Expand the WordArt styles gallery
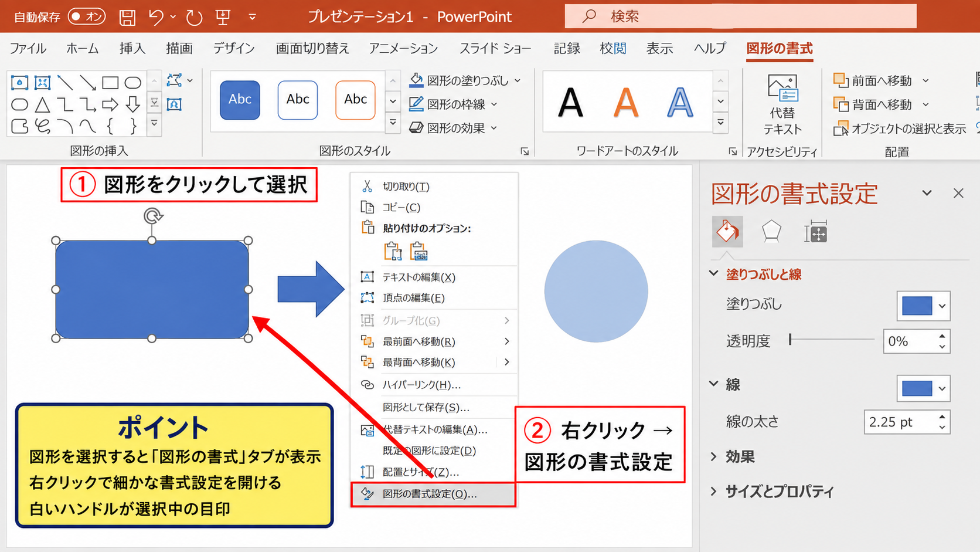The image size is (980, 552). [720, 123]
